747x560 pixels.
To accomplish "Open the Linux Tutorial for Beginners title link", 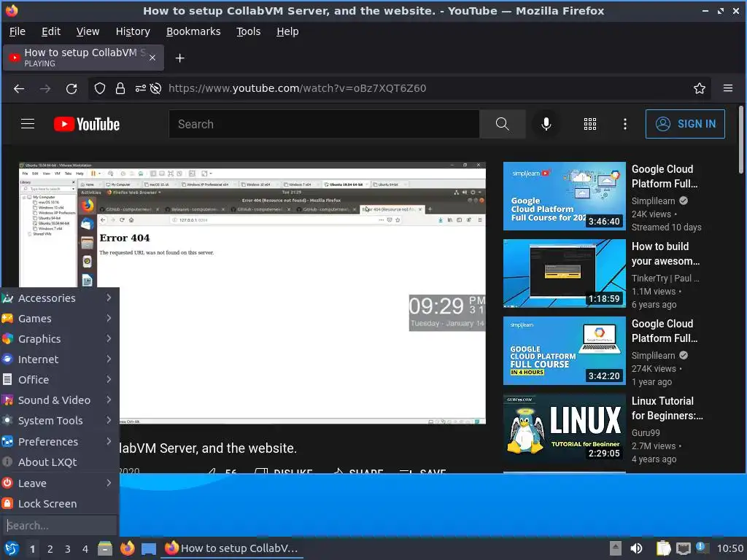I will [667, 408].
